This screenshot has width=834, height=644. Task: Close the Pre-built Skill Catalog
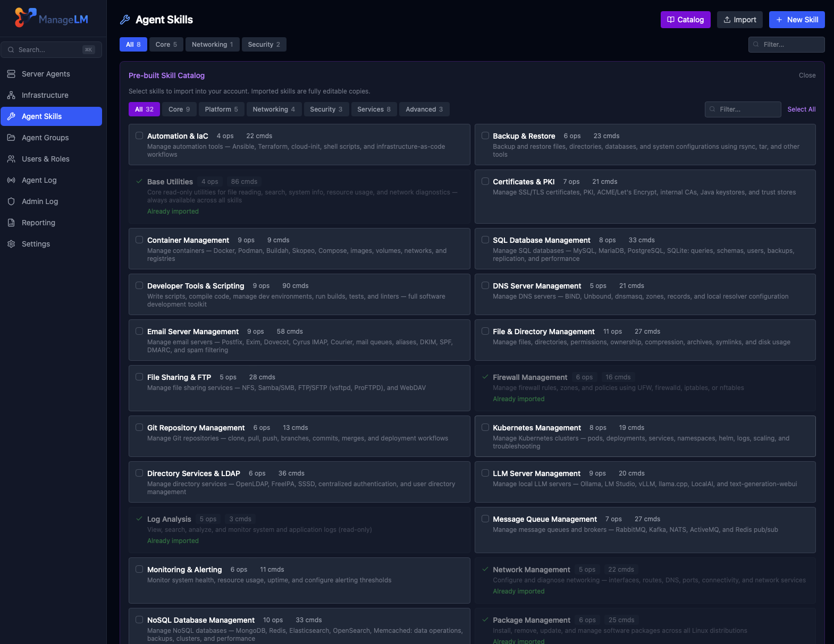pyautogui.click(x=807, y=75)
